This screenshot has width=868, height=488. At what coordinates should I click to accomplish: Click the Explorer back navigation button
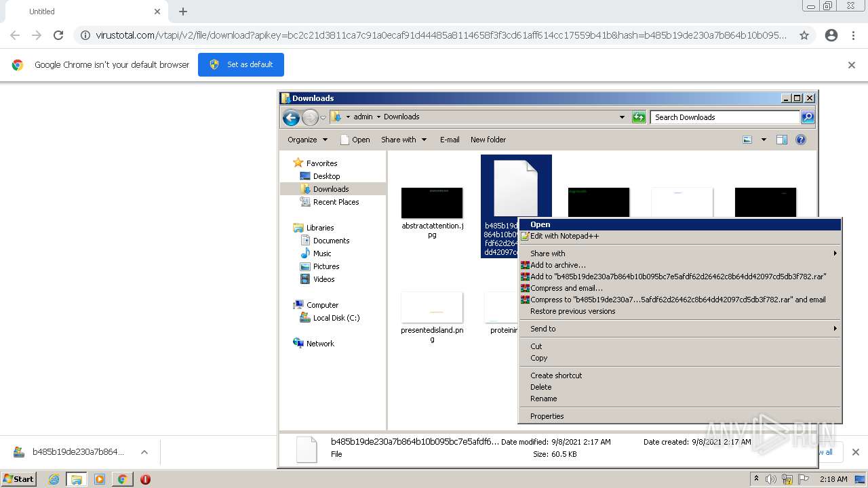point(291,117)
